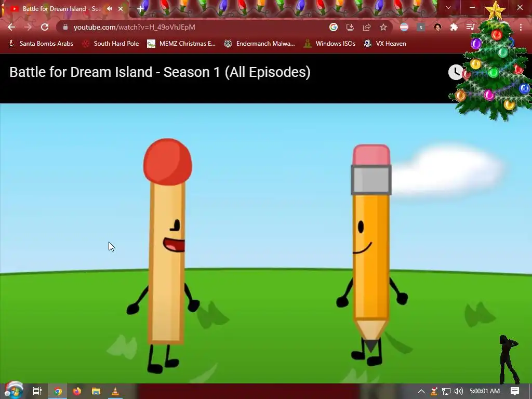This screenshot has height=399, width=532.
Task: Open the Windows ISOs bookmark
Action: 330,44
